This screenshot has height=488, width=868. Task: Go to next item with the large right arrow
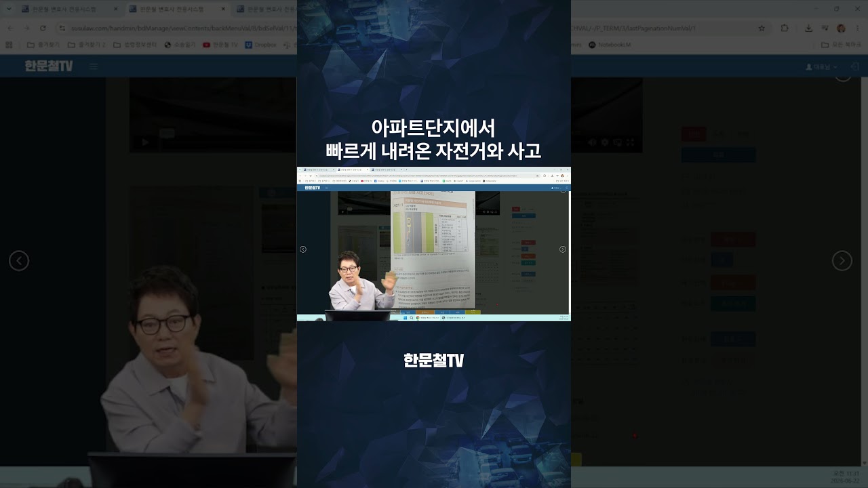[x=842, y=260]
